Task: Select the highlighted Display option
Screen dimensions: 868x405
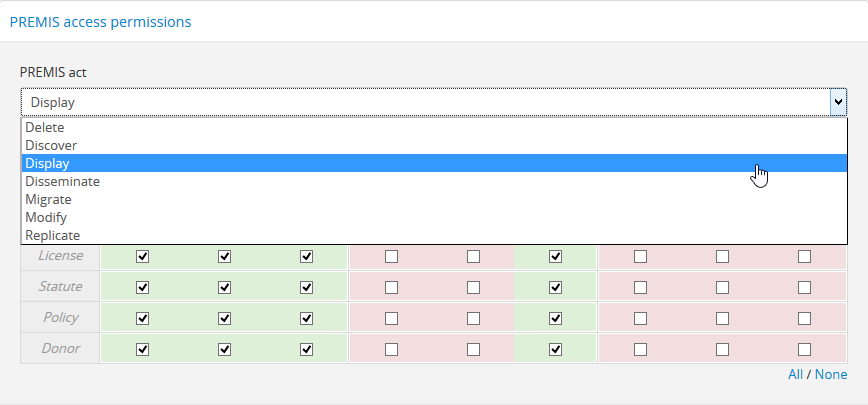Action: (48, 164)
